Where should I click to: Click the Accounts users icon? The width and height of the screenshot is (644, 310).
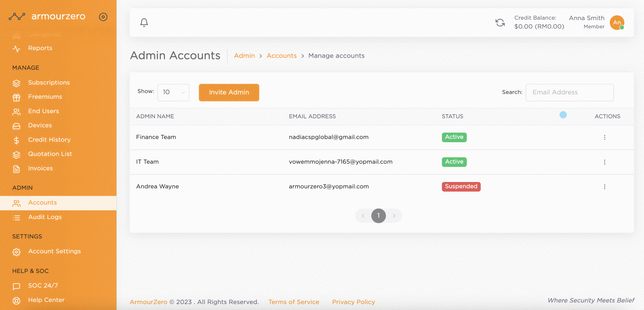coord(16,203)
